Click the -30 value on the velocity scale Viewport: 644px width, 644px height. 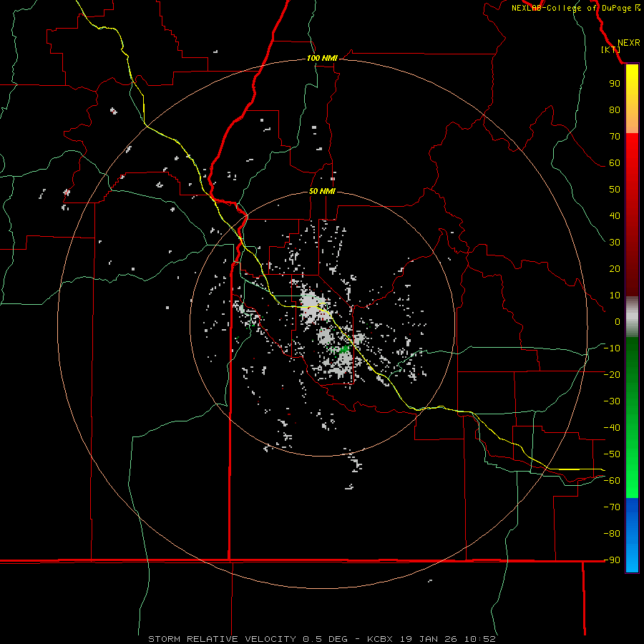[x=612, y=401]
